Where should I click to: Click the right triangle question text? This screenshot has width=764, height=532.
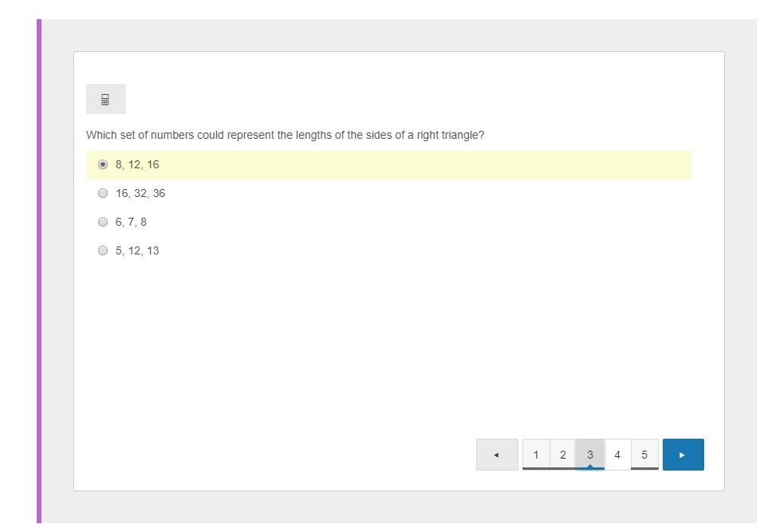click(285, 135)
